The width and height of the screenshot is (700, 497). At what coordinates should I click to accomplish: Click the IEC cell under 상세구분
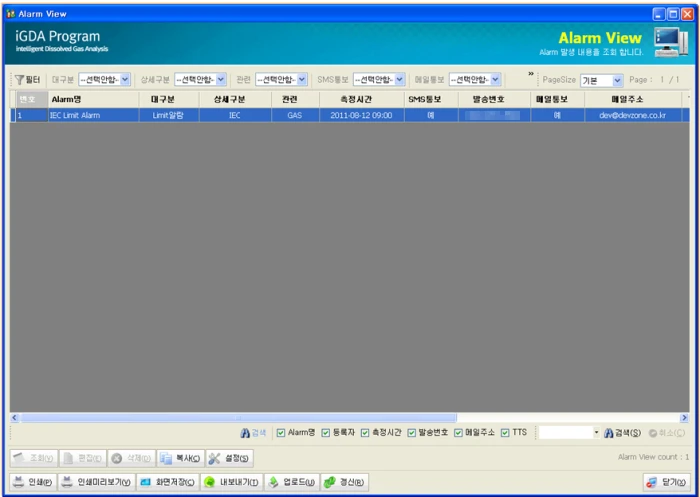(235, 115)
